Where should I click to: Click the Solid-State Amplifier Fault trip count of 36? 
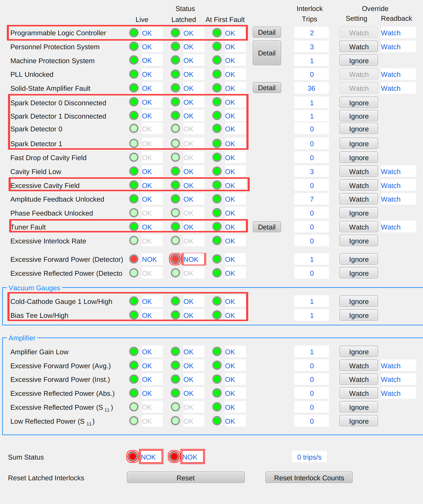tap(311, 88)
